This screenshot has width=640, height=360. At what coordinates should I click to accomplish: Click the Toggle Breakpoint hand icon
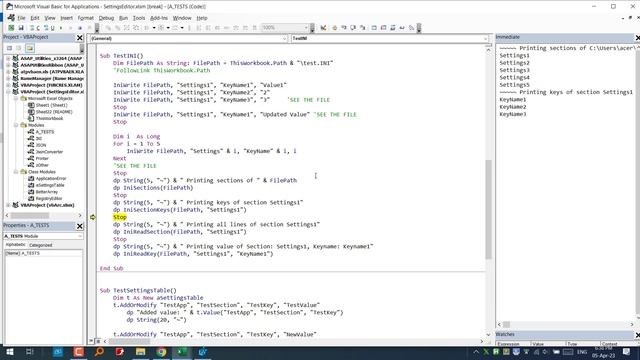[x=334, y=28]
